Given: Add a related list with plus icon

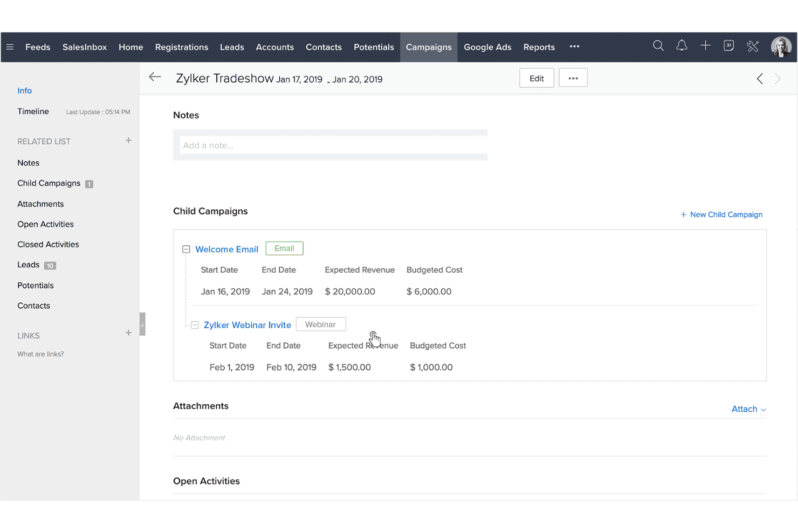Looking at the screenshot, I should (x=128, y=141).
